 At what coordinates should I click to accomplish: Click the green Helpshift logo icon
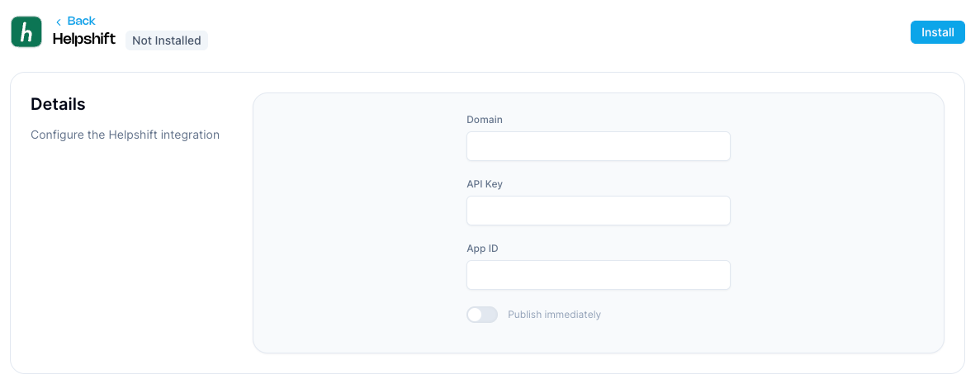[x=26, y=32]
